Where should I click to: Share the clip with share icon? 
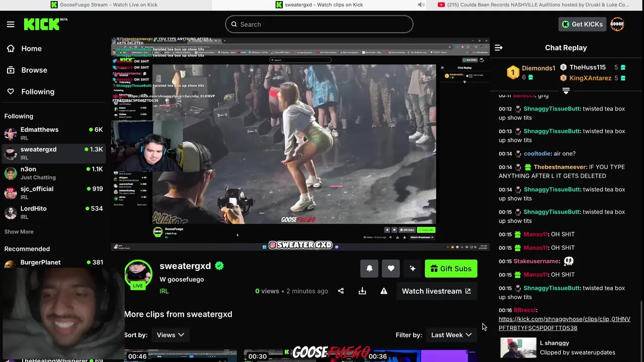point(341,291)
